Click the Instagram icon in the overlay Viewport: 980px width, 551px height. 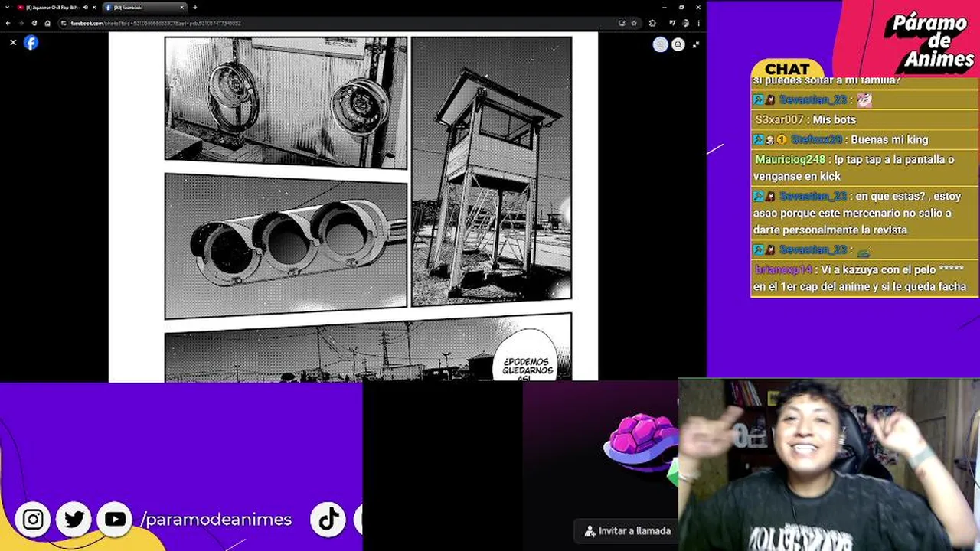click(x=33, y=520)
